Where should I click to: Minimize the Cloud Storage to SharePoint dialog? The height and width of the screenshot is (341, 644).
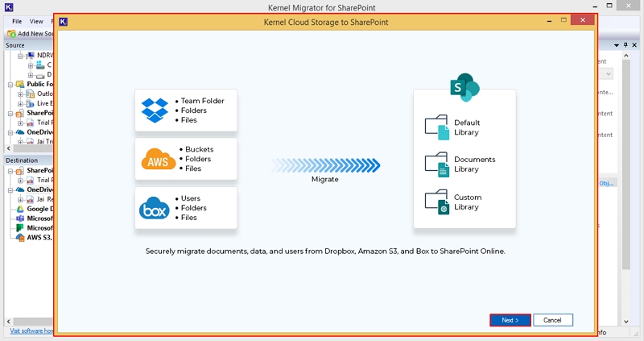(x=549, y=21)
